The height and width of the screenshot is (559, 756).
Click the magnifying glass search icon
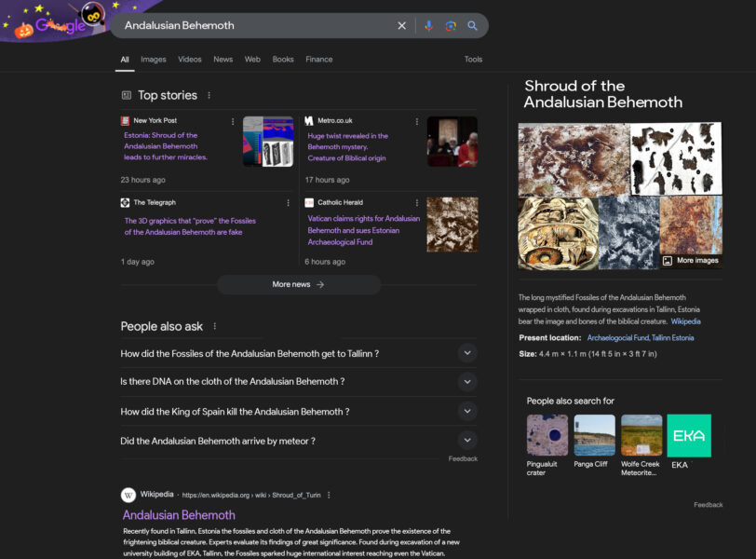pos(473,26)
